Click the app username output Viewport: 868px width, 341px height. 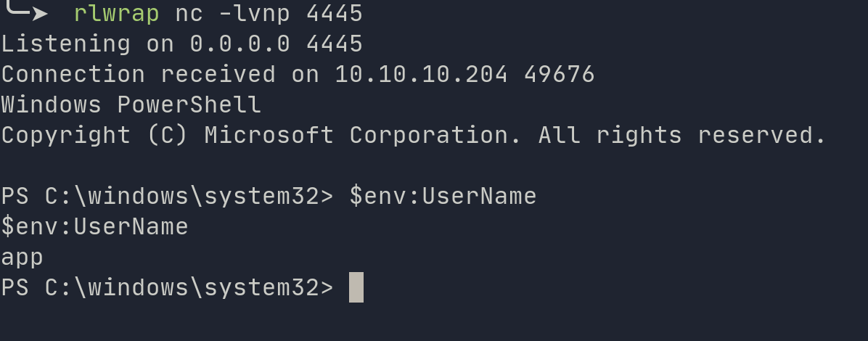click(x=22, y=258)
